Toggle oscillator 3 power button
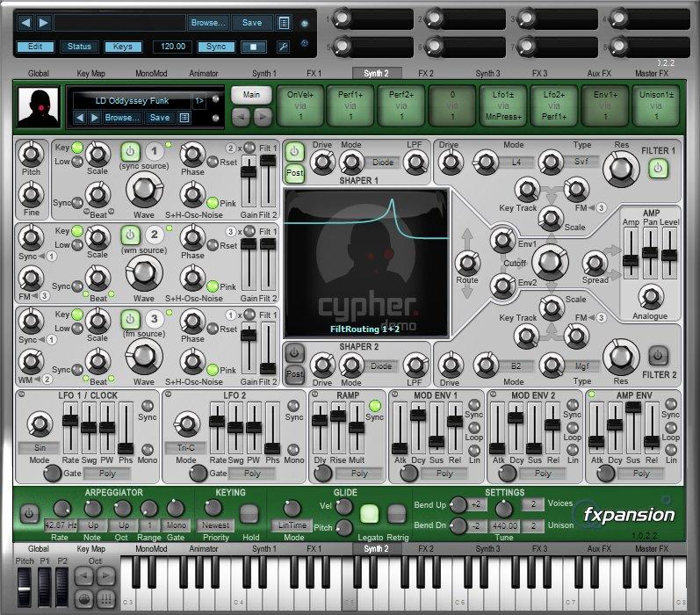Viewport: 700px width, 615px height. (130, 319)
